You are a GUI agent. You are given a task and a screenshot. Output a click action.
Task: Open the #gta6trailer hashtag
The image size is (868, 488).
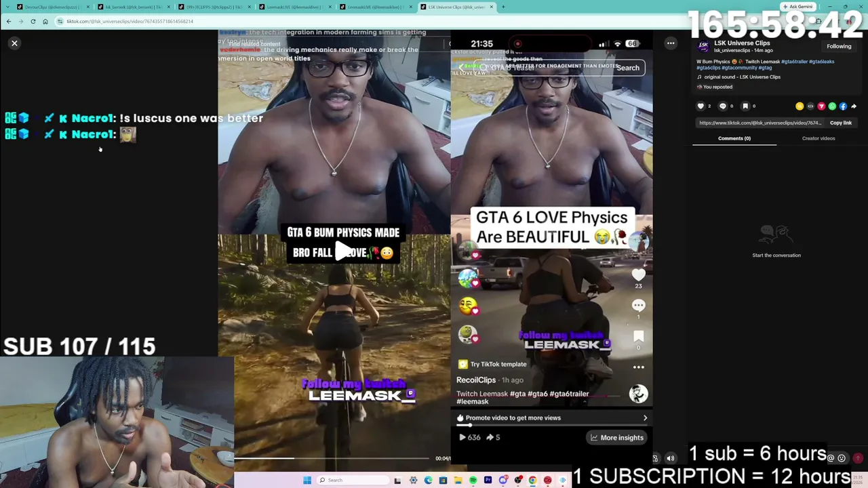[x=795, y=62]
